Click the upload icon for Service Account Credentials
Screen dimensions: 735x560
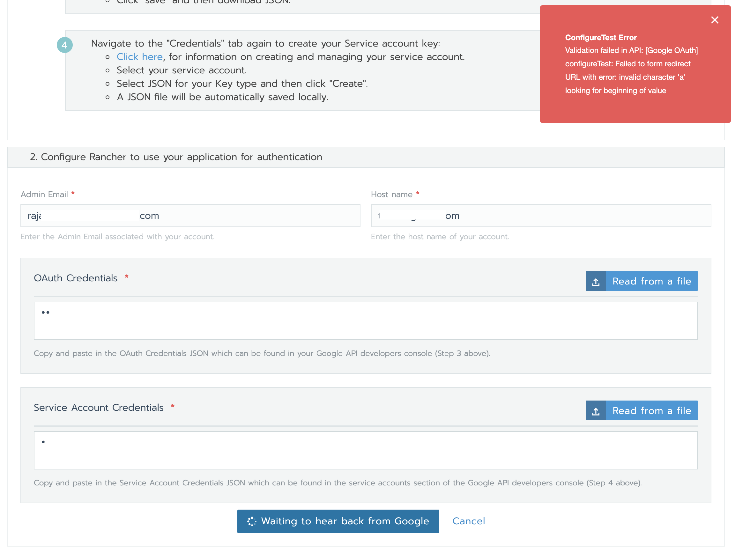(x=596, y=410)
